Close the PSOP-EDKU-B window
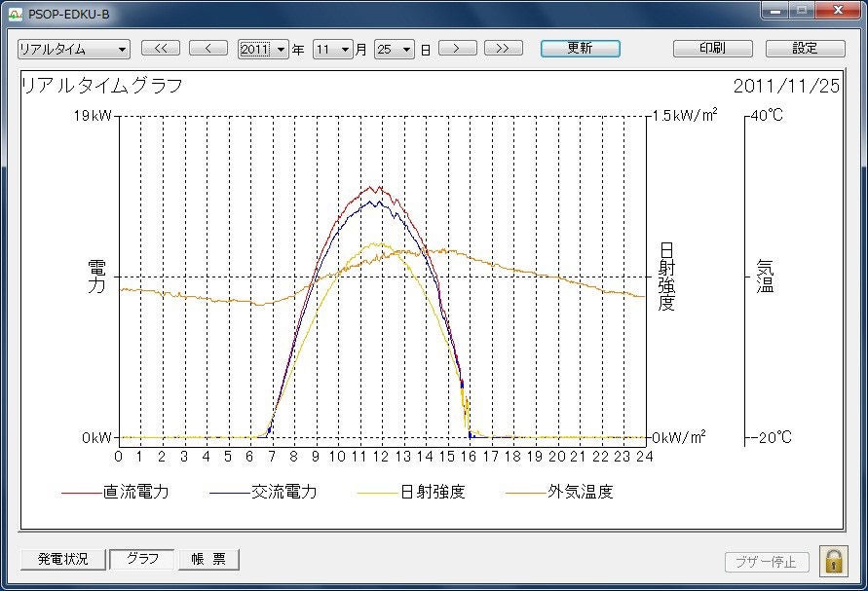868x591 pixels. (836, 11)
